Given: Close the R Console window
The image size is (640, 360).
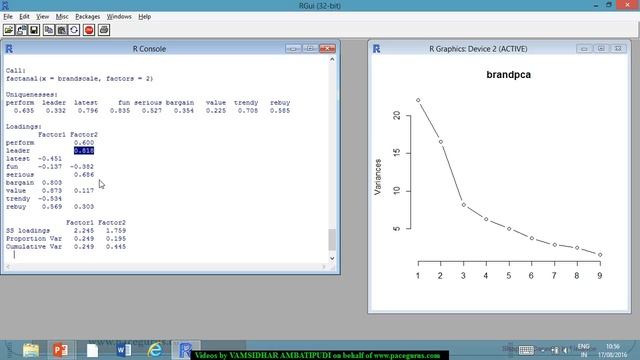Looking at the screenshot, I should (327, 49).
